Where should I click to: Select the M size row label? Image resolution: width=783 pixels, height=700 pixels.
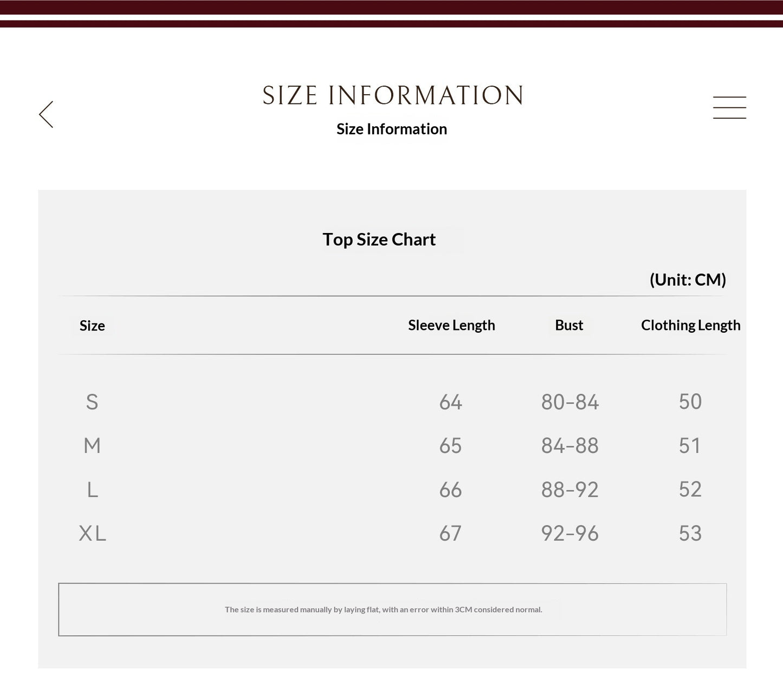point(92,446)
